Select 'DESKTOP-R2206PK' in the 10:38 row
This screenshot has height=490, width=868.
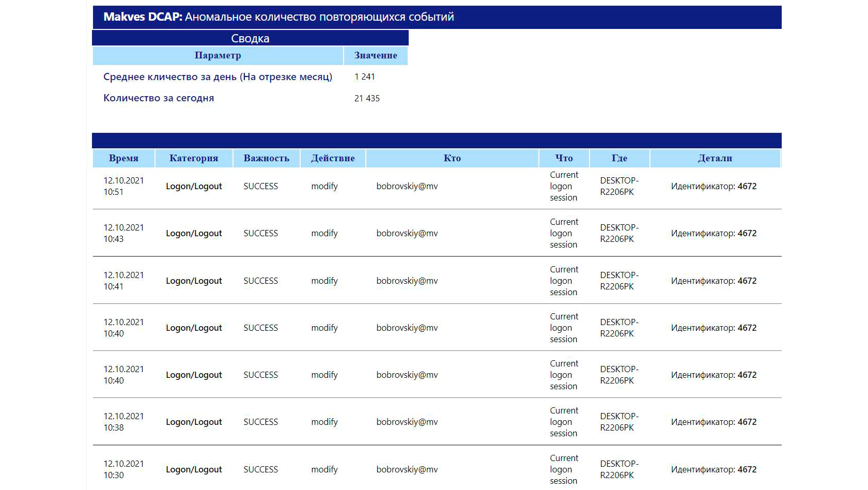[x=619, y=422]
